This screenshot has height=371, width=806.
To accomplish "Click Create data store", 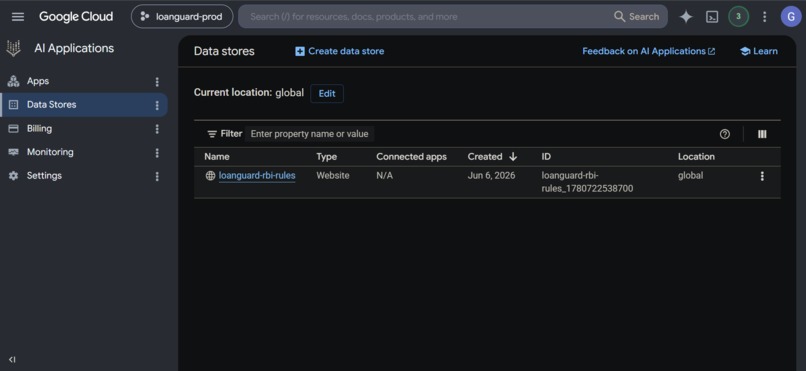I will click(x=339, y=51).
